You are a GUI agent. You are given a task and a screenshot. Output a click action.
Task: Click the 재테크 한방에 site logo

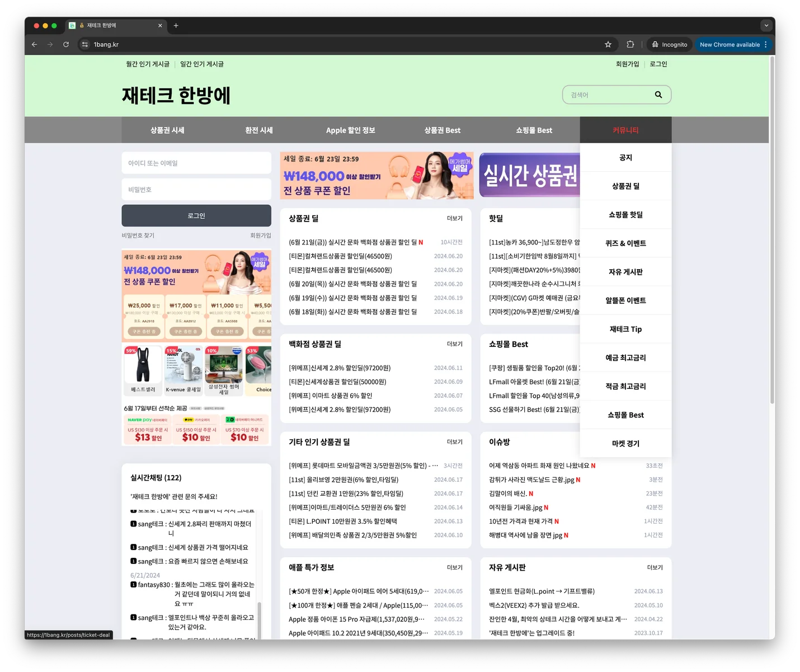coord(176,95)
